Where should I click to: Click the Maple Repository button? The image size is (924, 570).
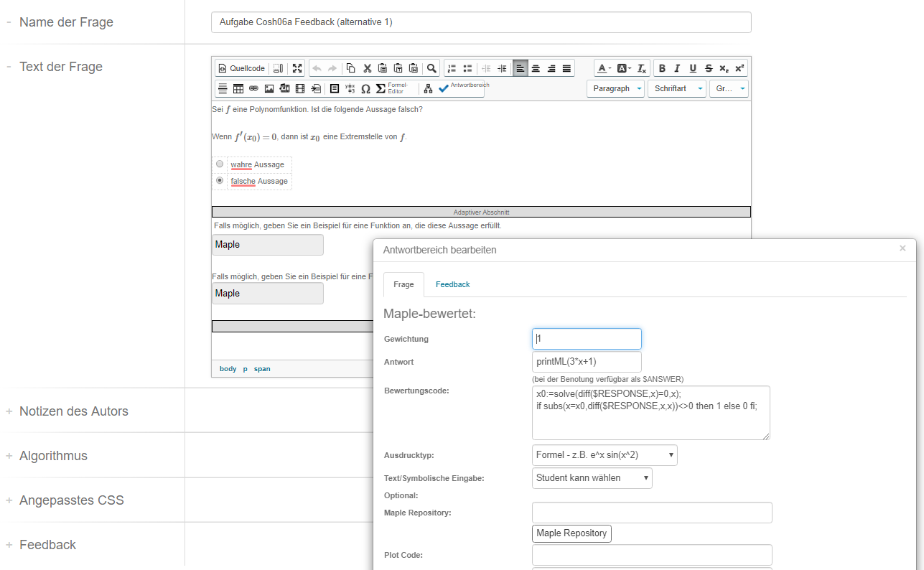tap(571, 533)
